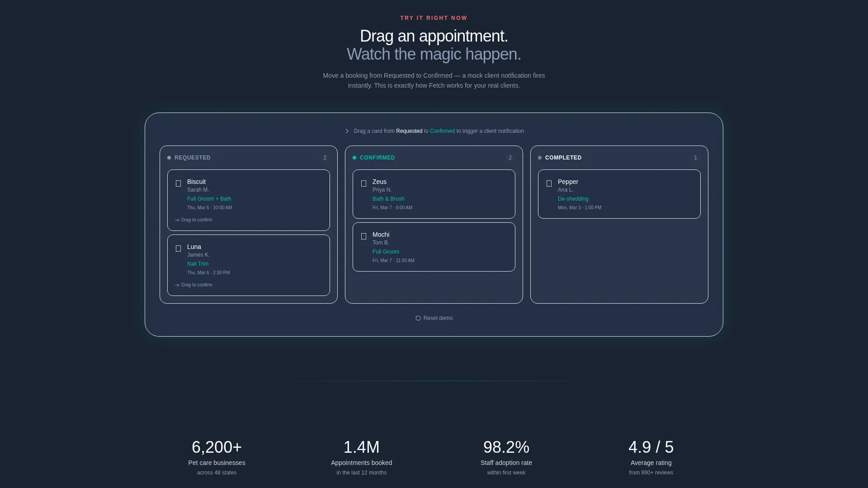
Task: Click 'Fri, Mar 7 · 9:00 AM' time
Action: click(x=392, y=208)
